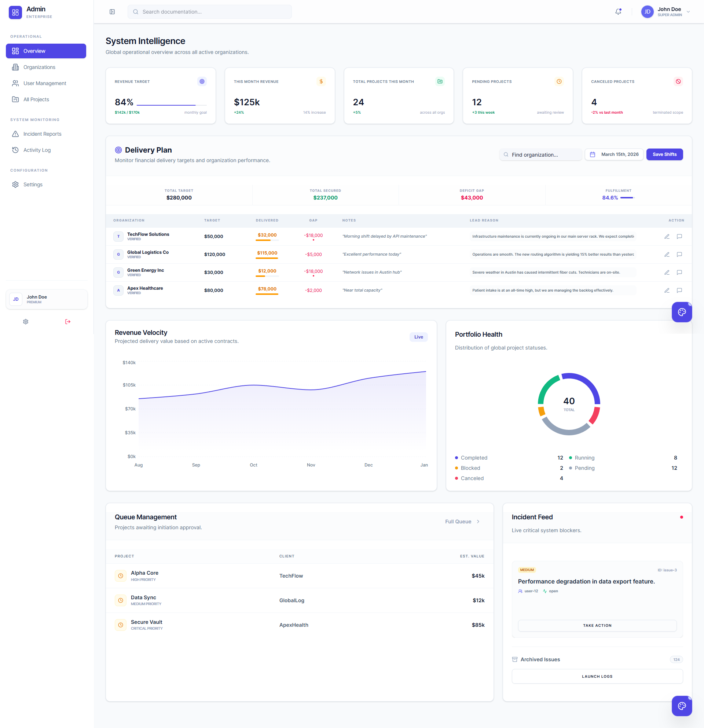Go to Organizations page
This screenshot has width=704, height=728.
tap(46, 67)
